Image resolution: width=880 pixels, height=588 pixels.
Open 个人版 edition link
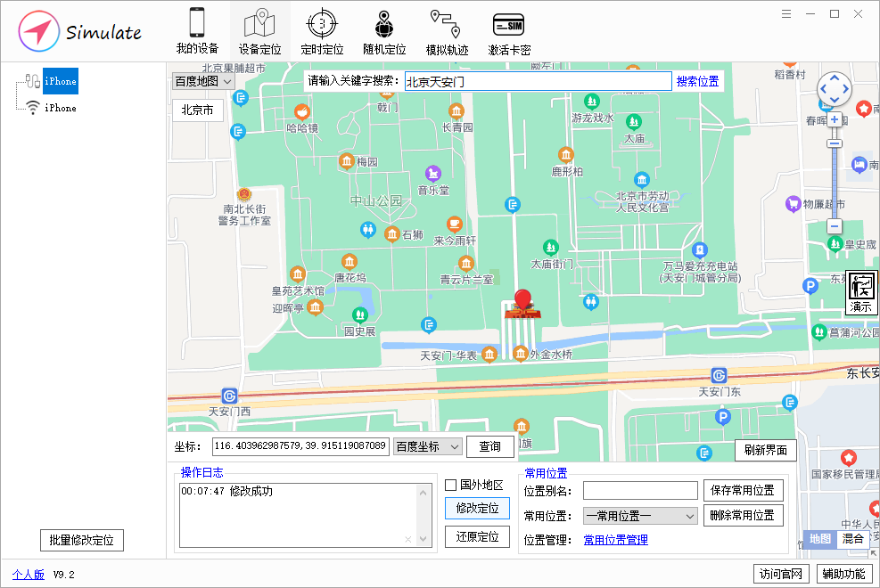point(28,575)
